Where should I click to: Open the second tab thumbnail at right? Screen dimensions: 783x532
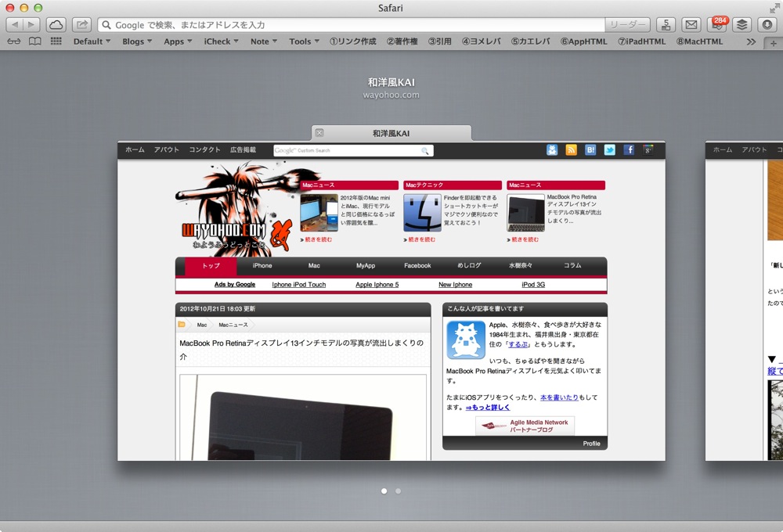point(744,301)
